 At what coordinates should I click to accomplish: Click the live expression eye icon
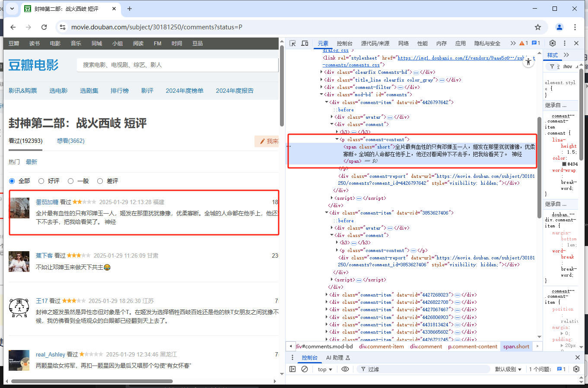tap(345, 369)
